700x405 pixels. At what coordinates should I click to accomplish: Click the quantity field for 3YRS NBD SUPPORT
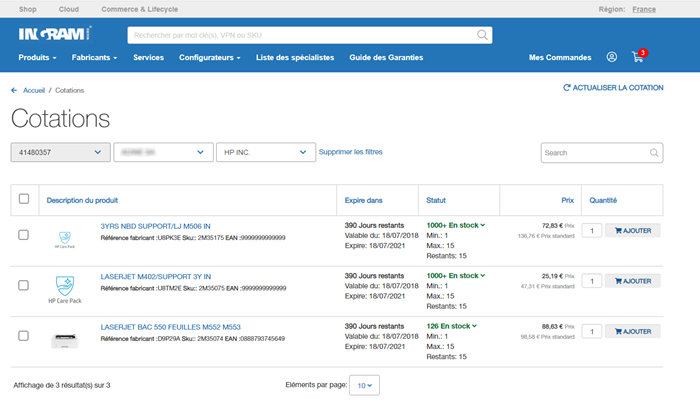click(x=592, y=230)
